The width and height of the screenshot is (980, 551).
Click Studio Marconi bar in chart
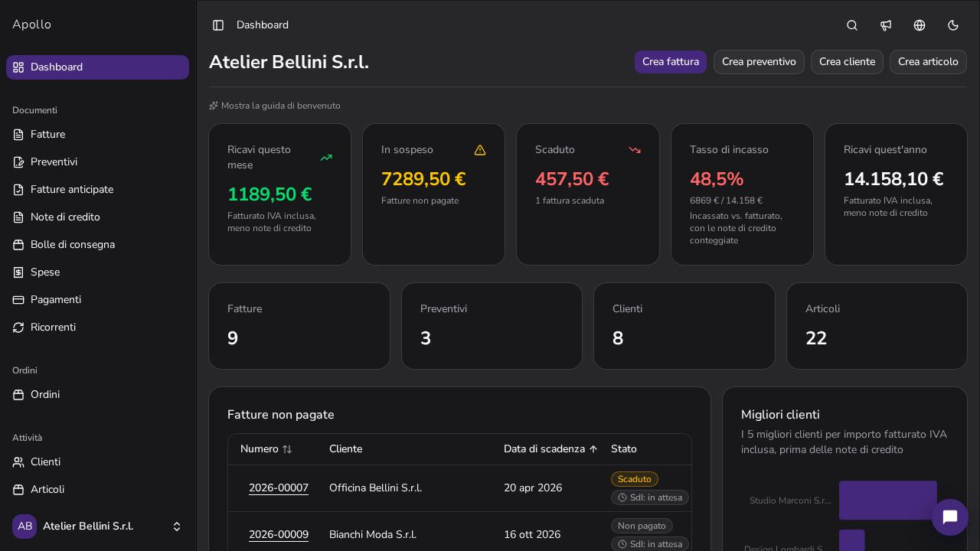(x=888, y=500)
